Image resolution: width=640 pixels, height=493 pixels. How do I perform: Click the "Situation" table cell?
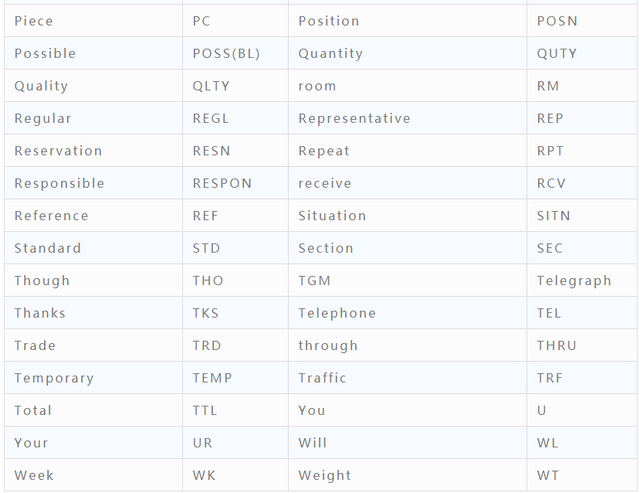tap(332, 216)
